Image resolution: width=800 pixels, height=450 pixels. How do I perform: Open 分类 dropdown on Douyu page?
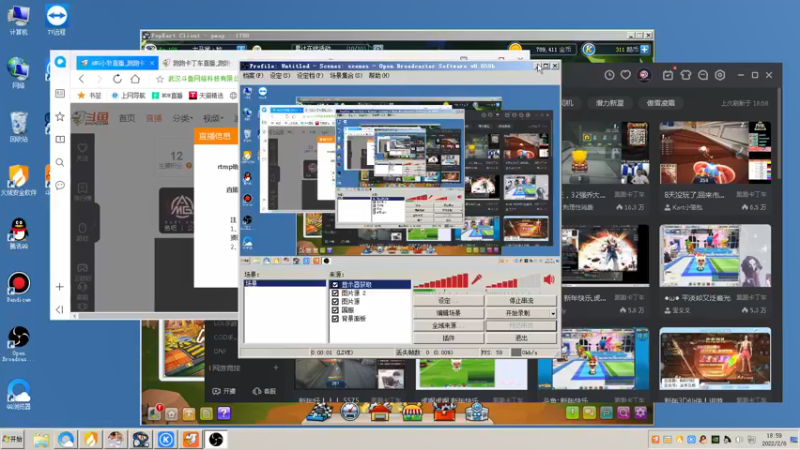(182, 118)
